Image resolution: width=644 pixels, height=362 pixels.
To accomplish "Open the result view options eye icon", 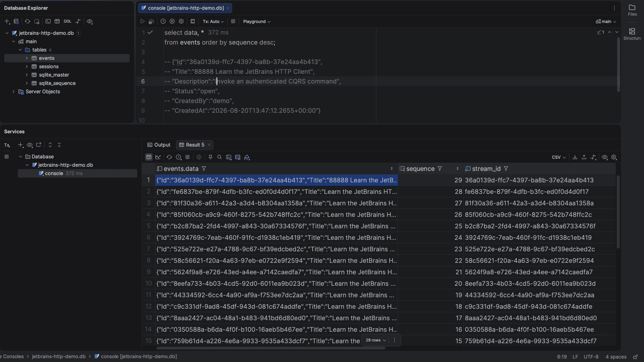I will click(605, 157).
